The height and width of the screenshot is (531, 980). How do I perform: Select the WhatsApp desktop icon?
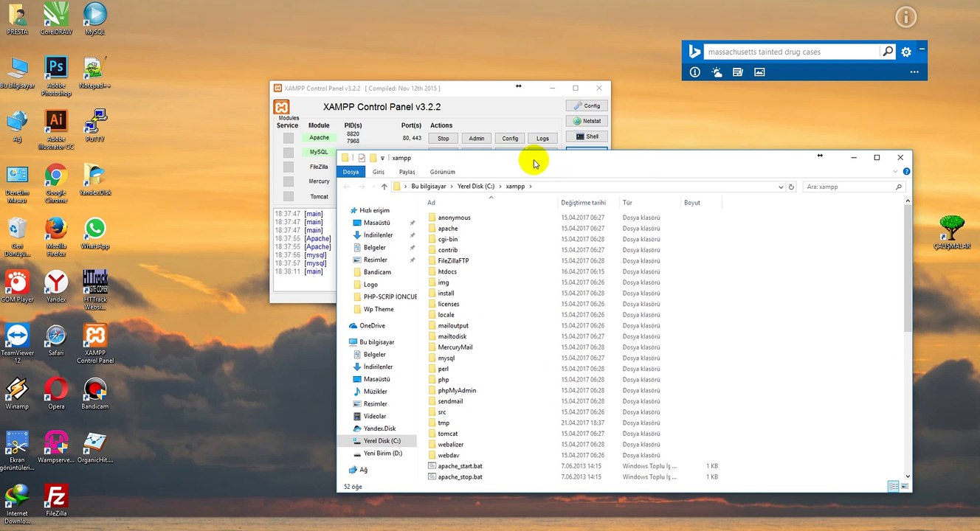click(94, 234)
